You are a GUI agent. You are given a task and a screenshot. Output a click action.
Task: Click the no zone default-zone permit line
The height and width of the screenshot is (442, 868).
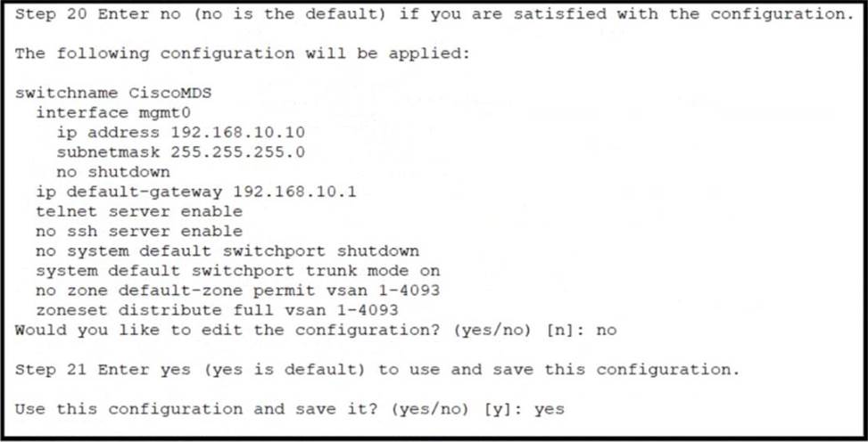(237, 291)
